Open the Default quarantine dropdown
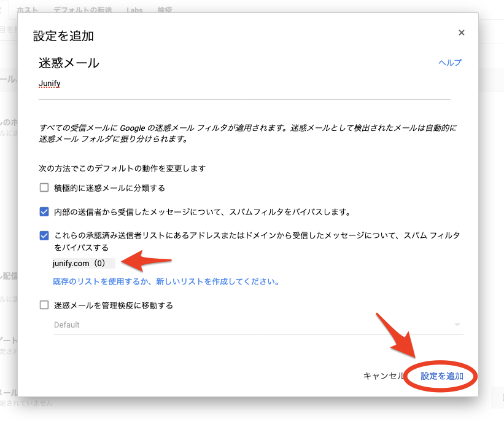 (x=252, y=325)
